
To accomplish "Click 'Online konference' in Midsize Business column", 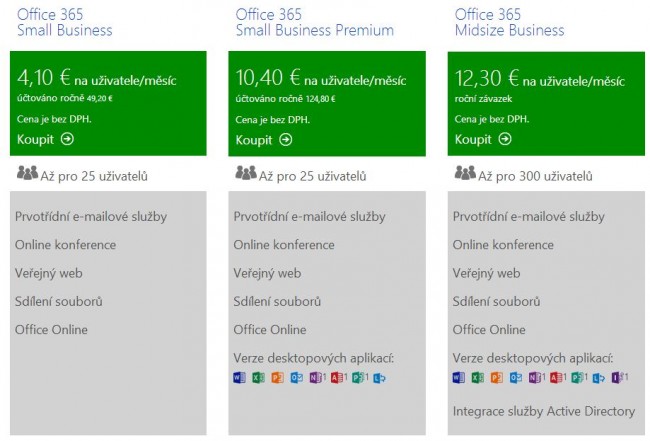I will (503, 245).
